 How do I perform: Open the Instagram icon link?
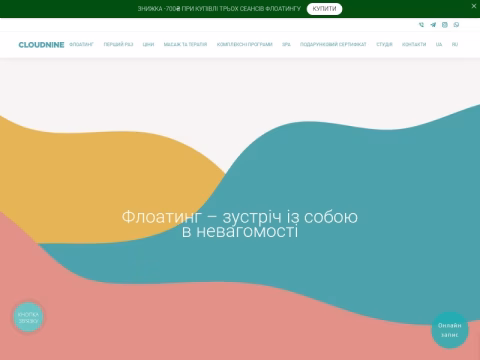point(445,25)
